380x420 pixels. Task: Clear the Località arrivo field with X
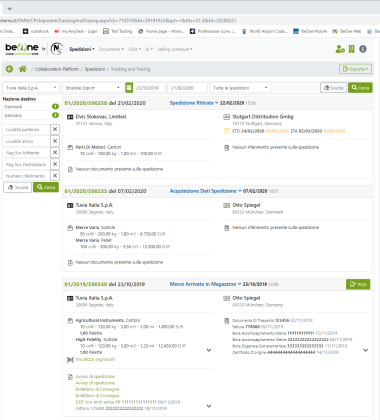tap(55, 141)
